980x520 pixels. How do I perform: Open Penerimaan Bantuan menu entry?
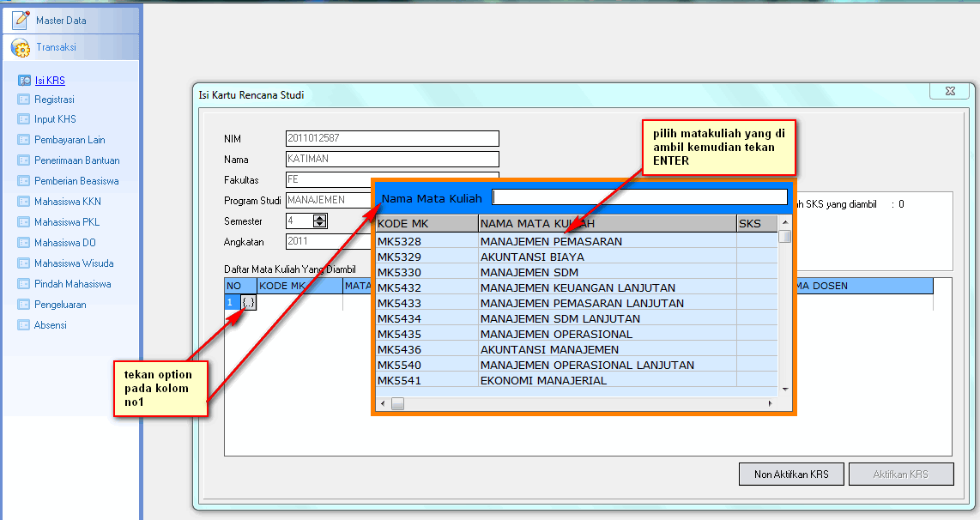(77, 160)
